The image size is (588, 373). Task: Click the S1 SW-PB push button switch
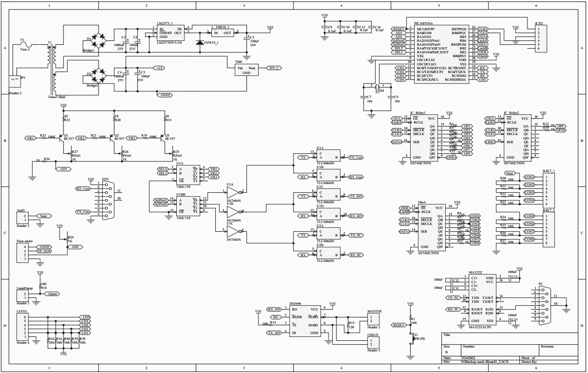click(x=411, y=338)
